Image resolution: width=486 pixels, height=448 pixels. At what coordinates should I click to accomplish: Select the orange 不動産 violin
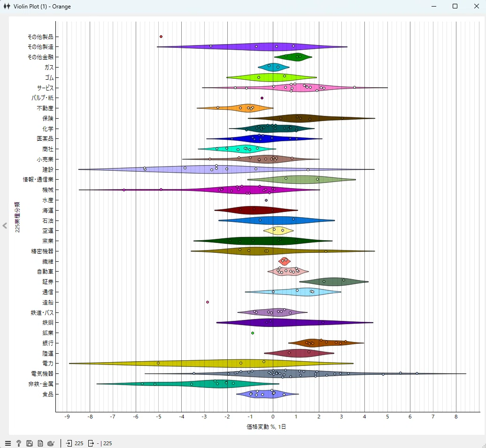pyautogui.click(x=235, y=108)
